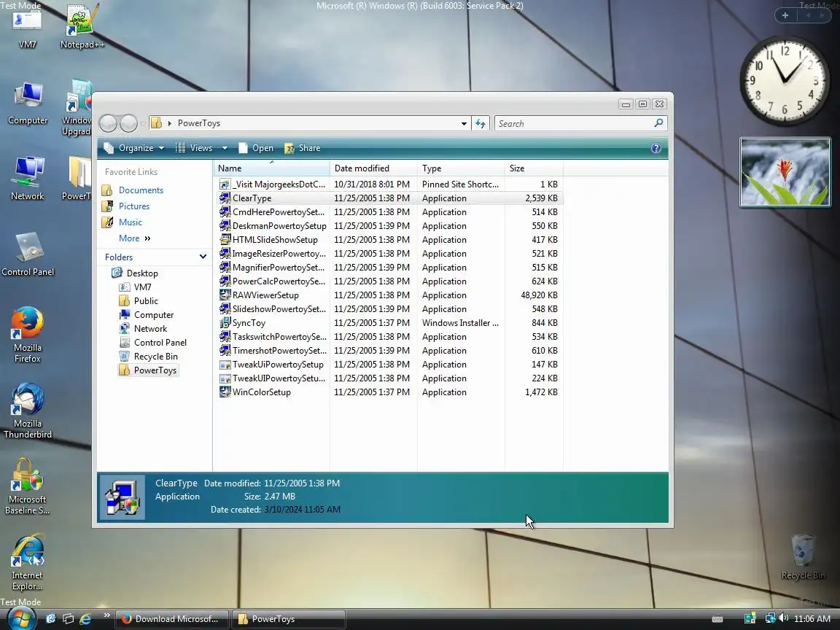The width and height of the screenshot is (840, 630).
Task: Click the search magnifier icon
Action: tap(658, 123)
